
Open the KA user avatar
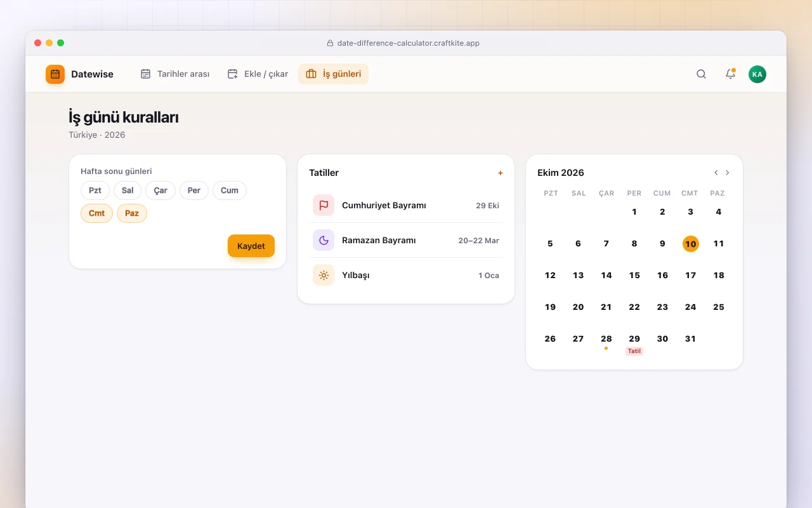point(757,74)
